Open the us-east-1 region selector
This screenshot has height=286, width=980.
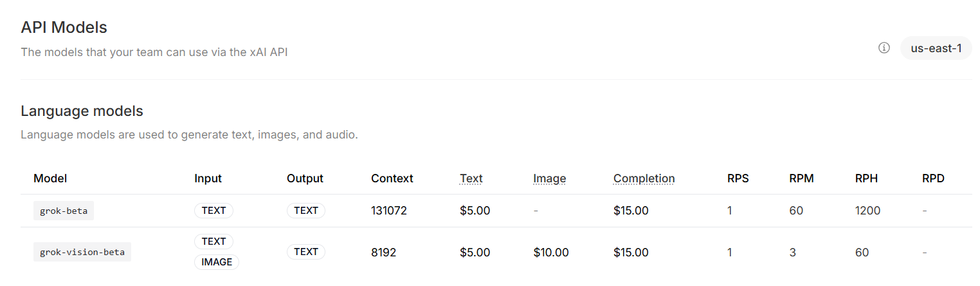click(x=936, y=48)
